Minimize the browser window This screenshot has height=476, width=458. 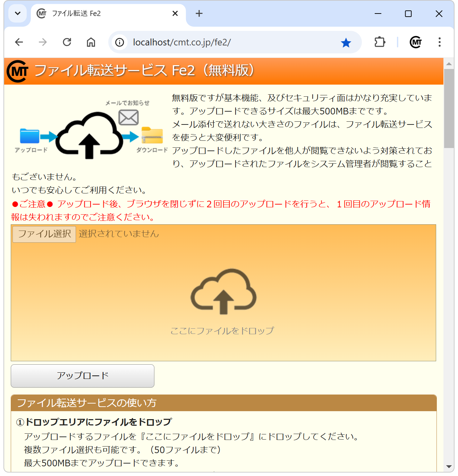pyautogui.click(x=378, y=14)
